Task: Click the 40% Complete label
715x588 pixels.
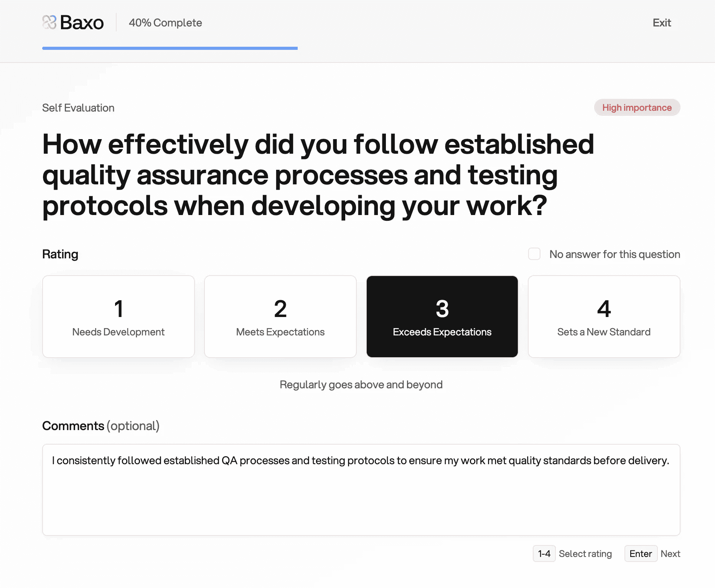Action: pyautogui.click(x=166, y=23)
